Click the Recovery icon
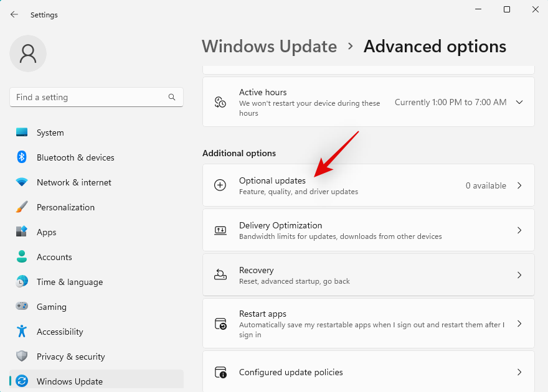 [x=220, y=275]
